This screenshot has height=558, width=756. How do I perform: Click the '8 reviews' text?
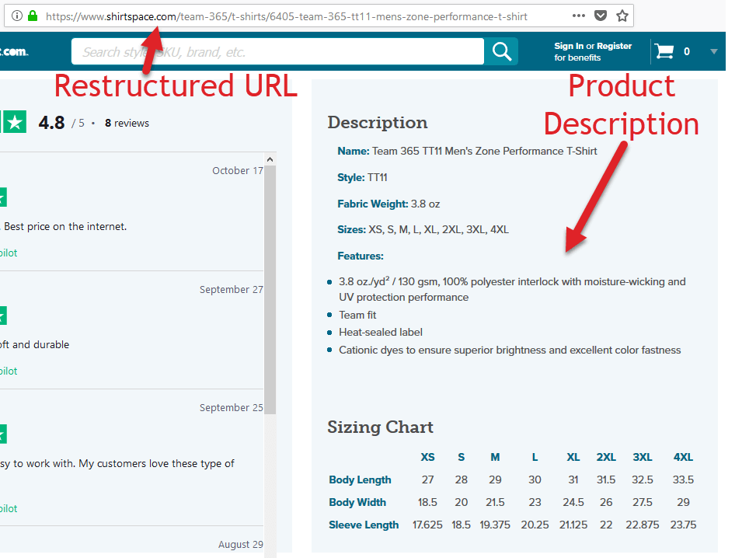tap(127, 123)
